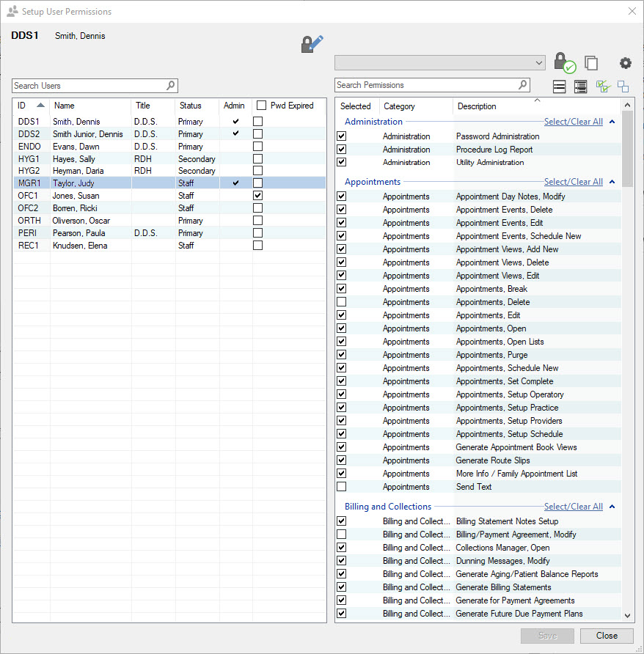Image resolution: width=644 pixels, height=654 pixels.
Task: Click Generate Appointment Book Views text
Action: [x=516, y=447]
